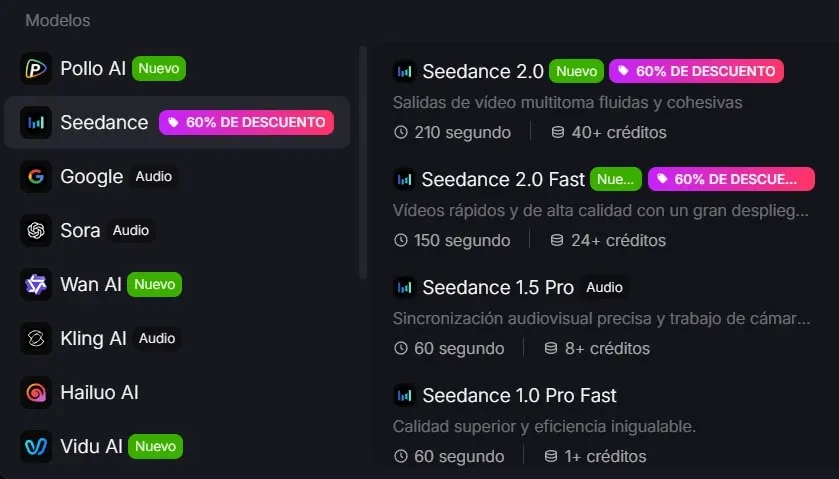Click the coin icon beside 24+ créditos
The width and height of the screenshot is (839, 479).
click(557, 240)
